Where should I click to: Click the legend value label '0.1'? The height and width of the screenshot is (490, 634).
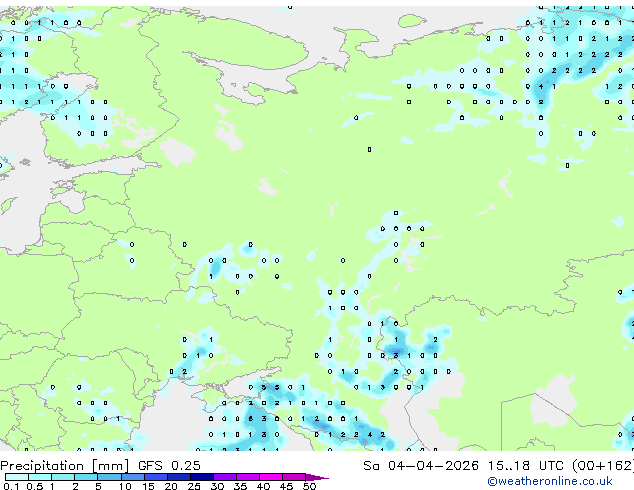point(11,486)
